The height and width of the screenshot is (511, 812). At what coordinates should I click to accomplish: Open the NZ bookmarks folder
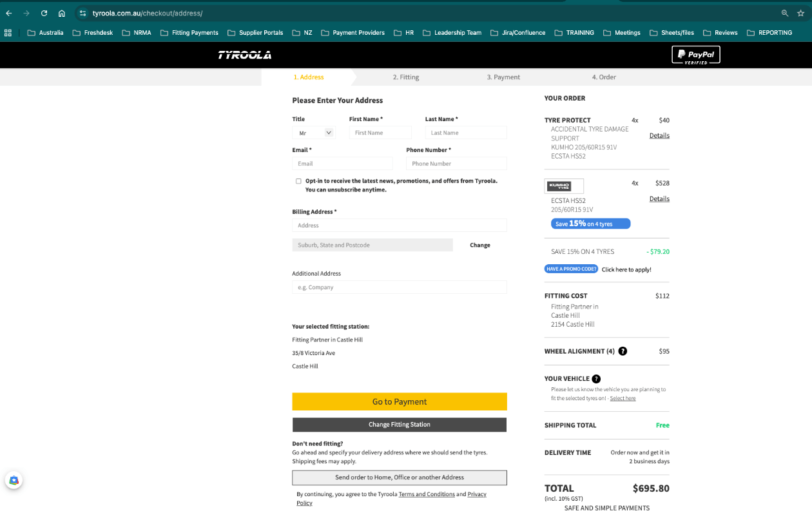click(x=302, y=33)
